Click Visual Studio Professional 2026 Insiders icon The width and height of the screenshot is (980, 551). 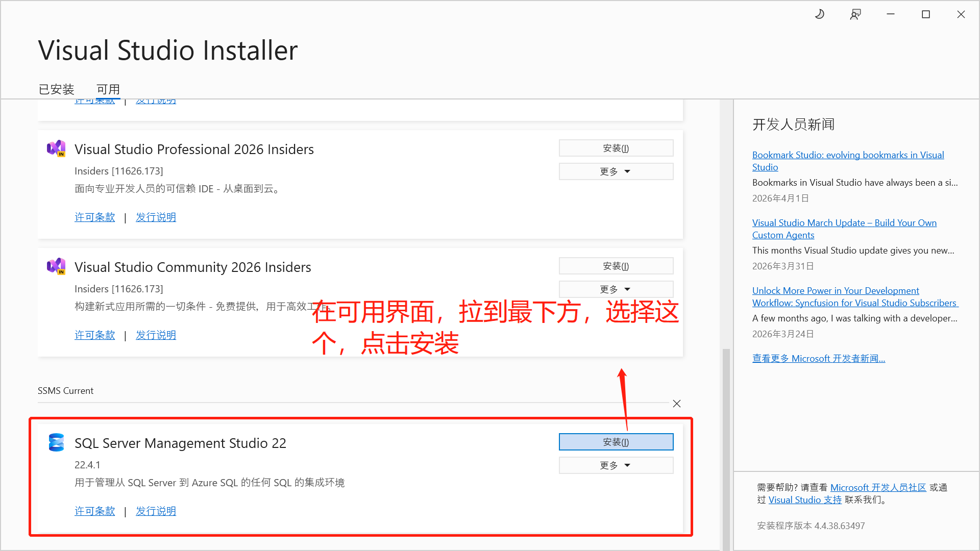[x=56, y=148]
